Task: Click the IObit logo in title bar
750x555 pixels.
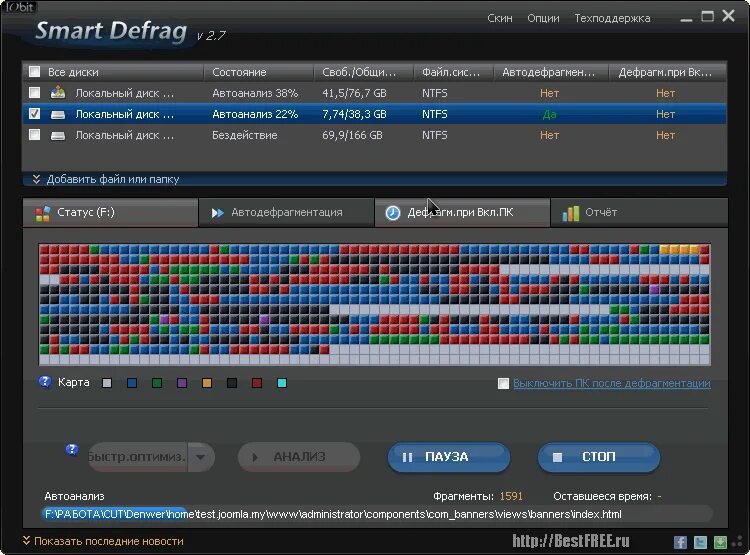Action: tap(18, 7)
